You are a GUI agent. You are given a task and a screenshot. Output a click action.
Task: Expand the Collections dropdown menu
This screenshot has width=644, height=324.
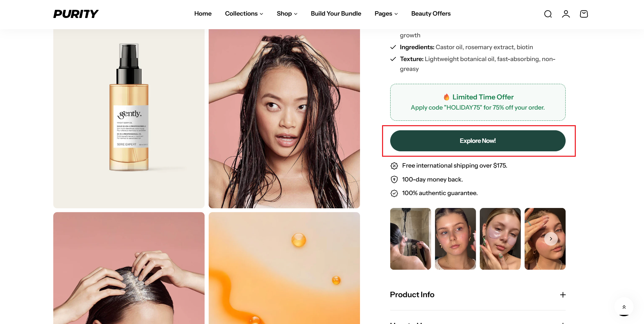pos(244,14)
